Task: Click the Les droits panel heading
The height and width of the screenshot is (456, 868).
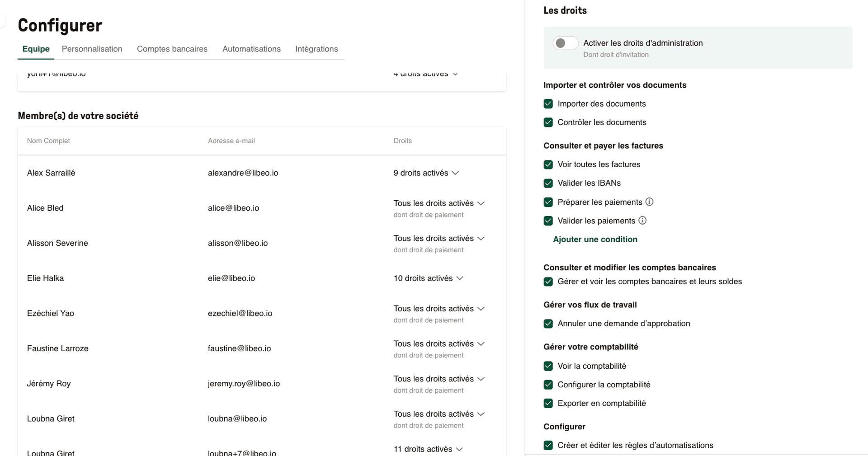Action: pyautogui.click(x=565, y=10)
